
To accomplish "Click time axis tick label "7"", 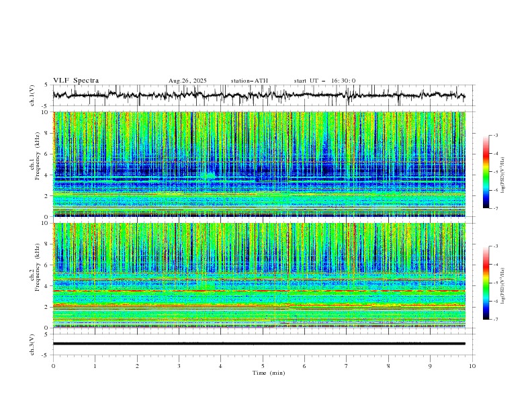I will [x=347, y=366].
